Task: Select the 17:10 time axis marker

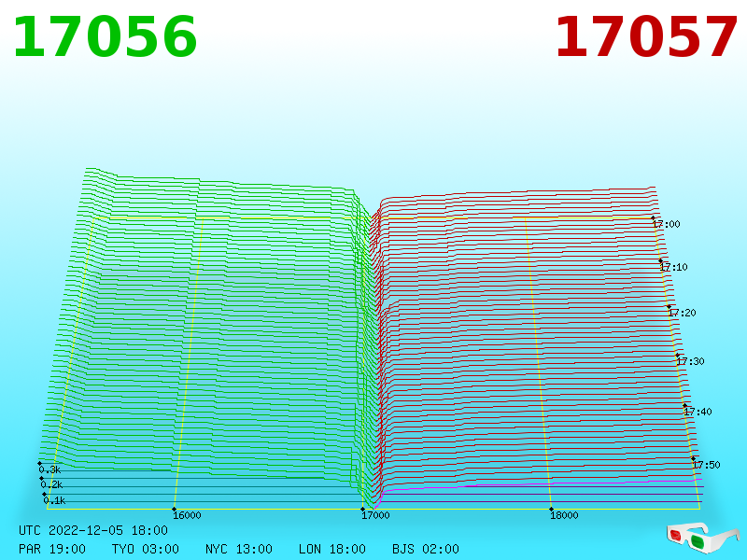Action: point(673,267)
